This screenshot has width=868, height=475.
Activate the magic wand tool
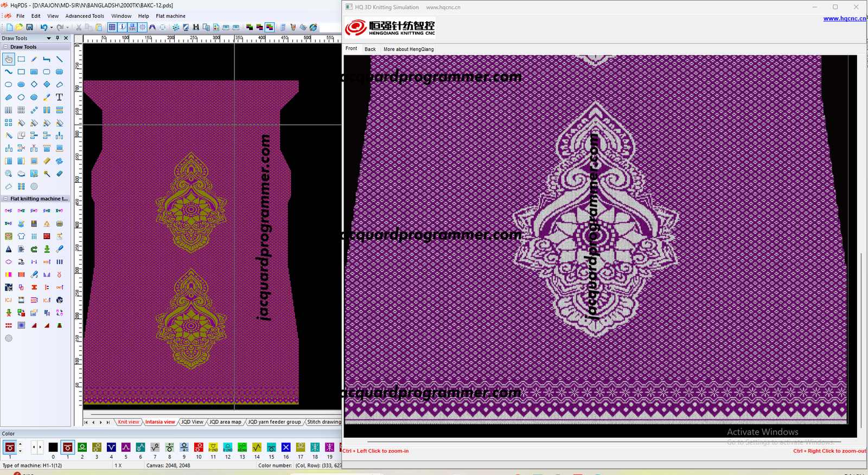point(47,174)
